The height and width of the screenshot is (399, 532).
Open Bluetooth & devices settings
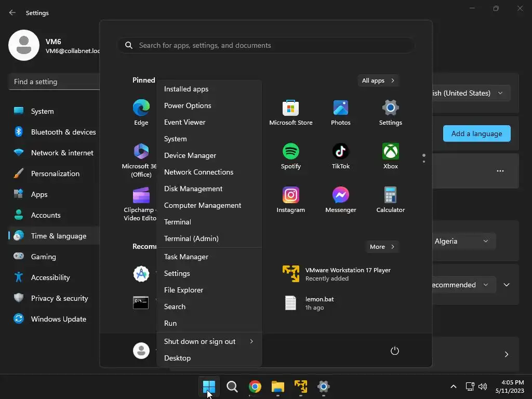(x=54, y=132)
